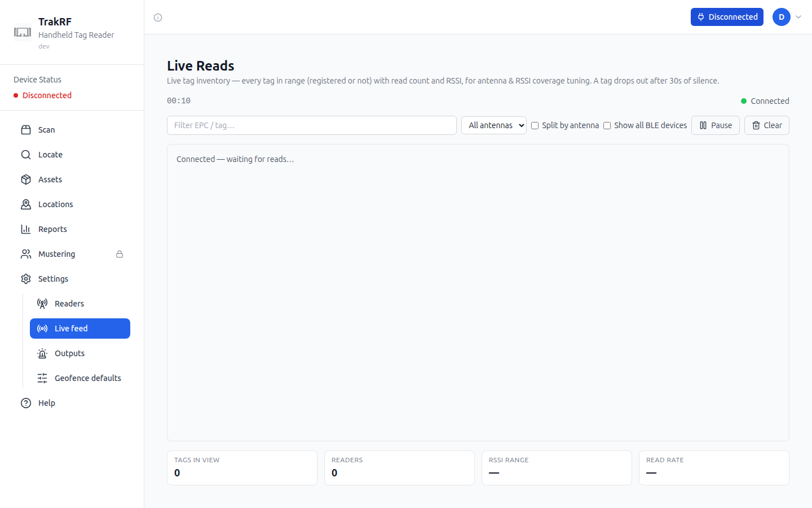Enable Split by antenna checkbox
Screen dimensions: 812x508
[535, 125]
